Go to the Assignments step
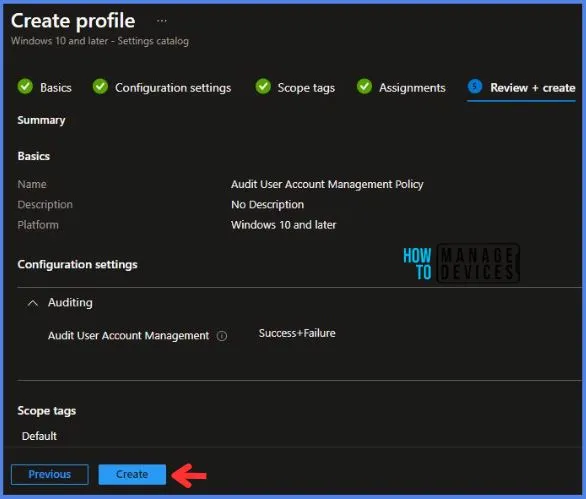Viewport: 586px width, 499px height. (412, 88)
